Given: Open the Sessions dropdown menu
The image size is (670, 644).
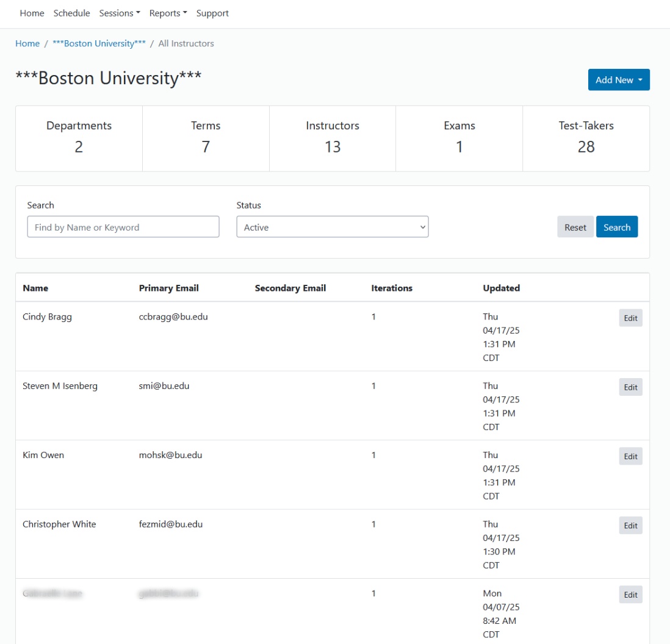Looking at the screenshot, I should [119, 13].
